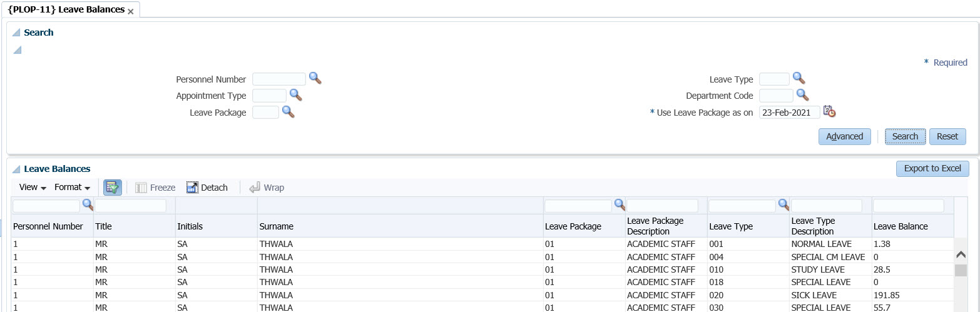Open the date picker calendar icon
Image resolution: width=980 pixels, height=312 pixels.
[829, 112]
